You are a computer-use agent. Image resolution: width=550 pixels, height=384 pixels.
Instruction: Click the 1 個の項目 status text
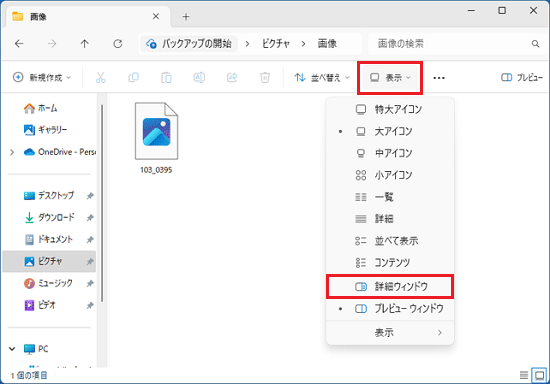pos(29,376)
